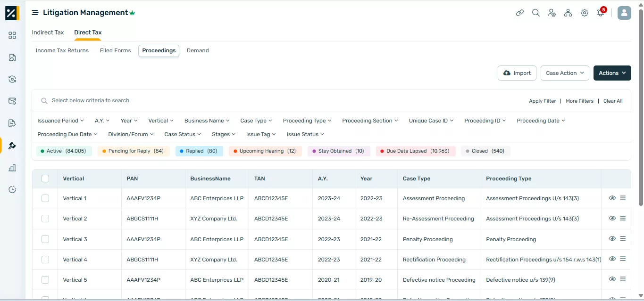Click the search criteria input field
The height and width of the screenshot is (301, 644).
coord(189,100)
